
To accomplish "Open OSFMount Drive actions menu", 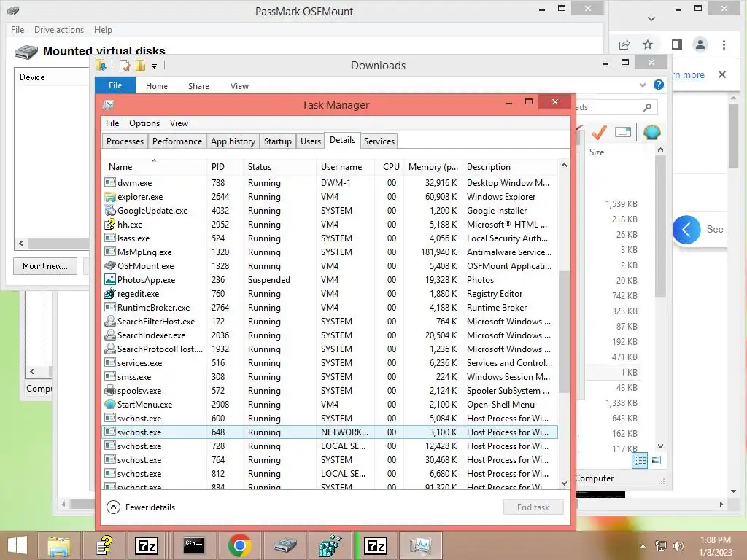I will tap(59, 29).
